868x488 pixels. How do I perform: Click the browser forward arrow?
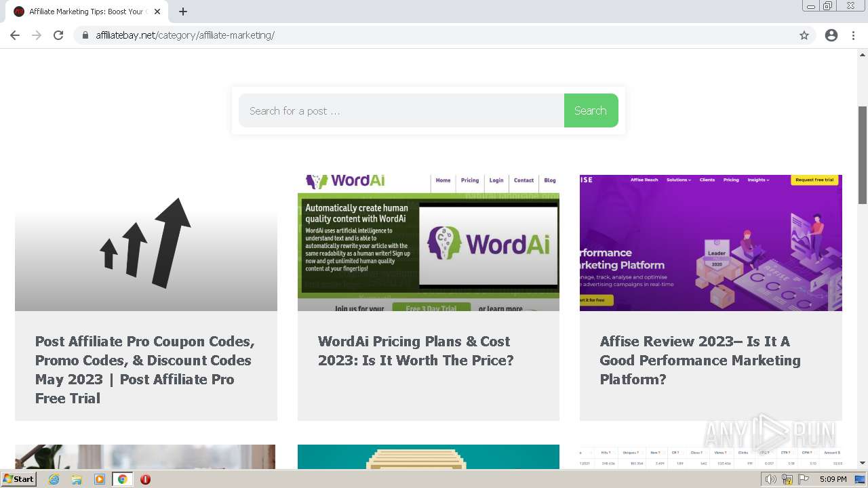tap(37, 35)
